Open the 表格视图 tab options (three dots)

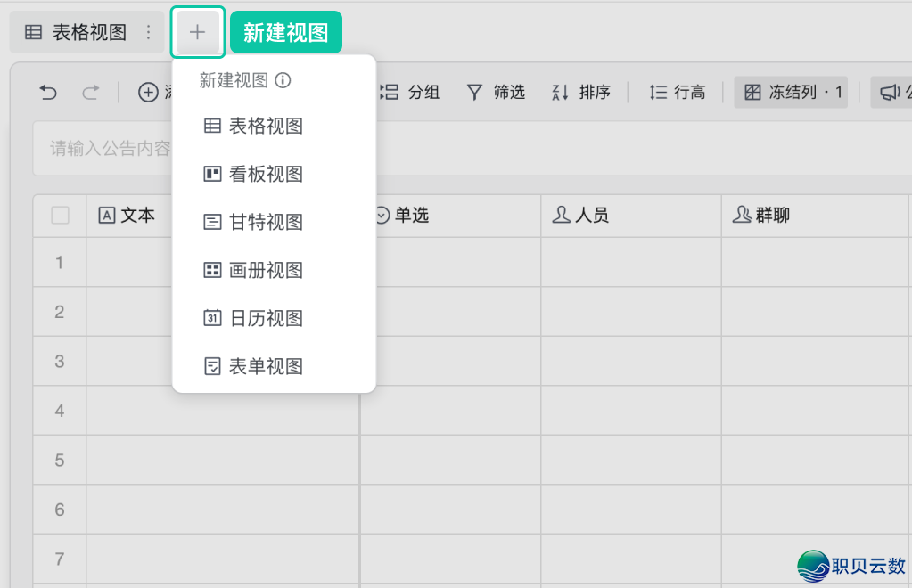(149, 32)
